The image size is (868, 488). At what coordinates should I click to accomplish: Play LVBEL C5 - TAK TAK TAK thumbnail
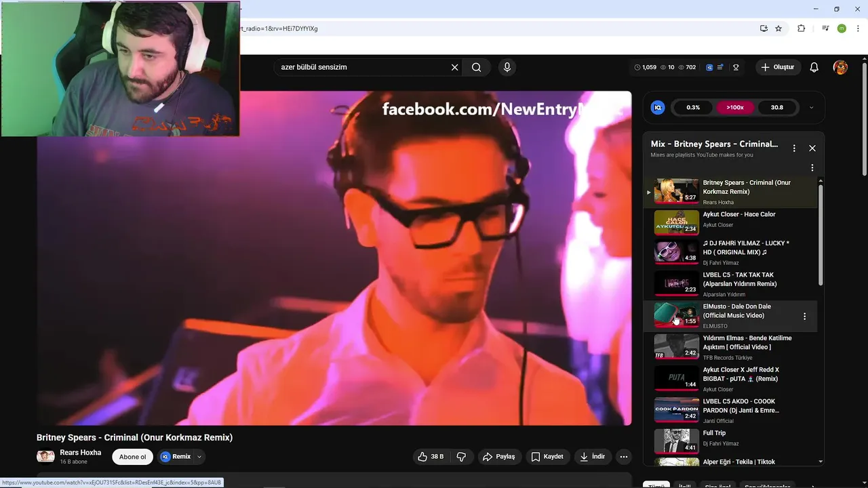tap(676, 283)
